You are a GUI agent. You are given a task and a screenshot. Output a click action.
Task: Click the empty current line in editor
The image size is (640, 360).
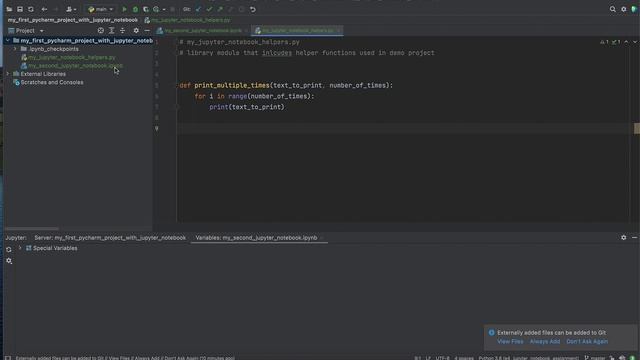pyautogui.click(x=402, y=129)
